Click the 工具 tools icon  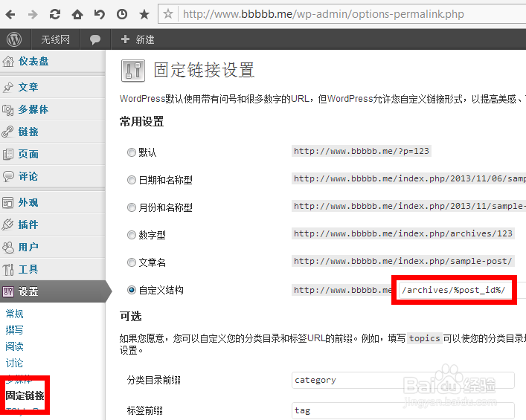click(x=8, y=270)
